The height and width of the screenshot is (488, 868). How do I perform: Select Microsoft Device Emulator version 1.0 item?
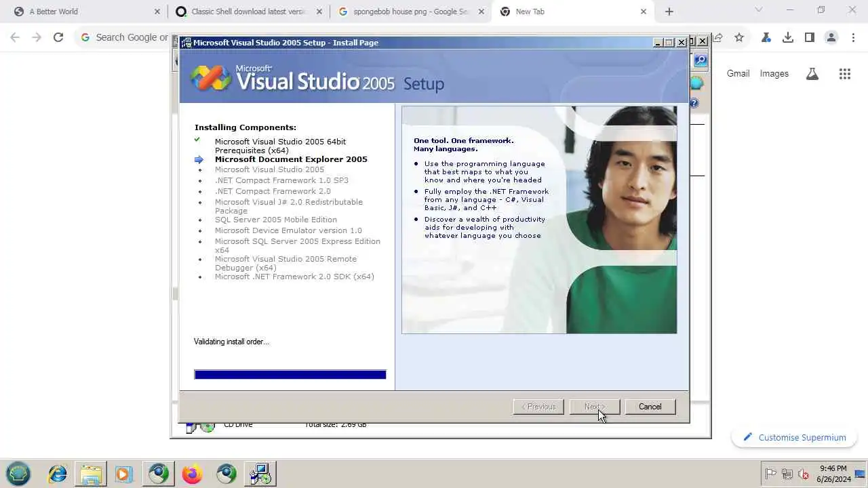[x=288, y=230]
